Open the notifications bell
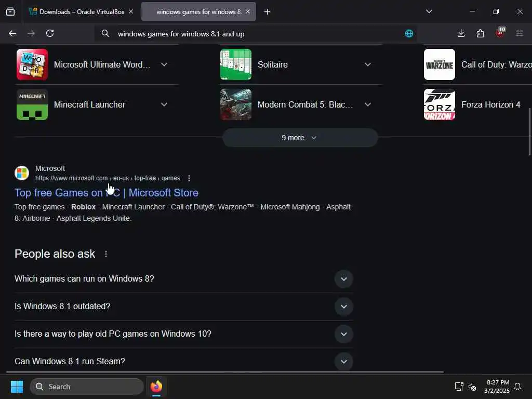532x399 pixels. point(517,387)
